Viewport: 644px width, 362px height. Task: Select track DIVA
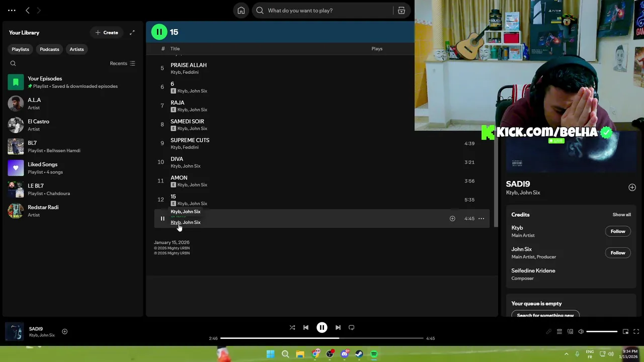(x=177, y=159)
